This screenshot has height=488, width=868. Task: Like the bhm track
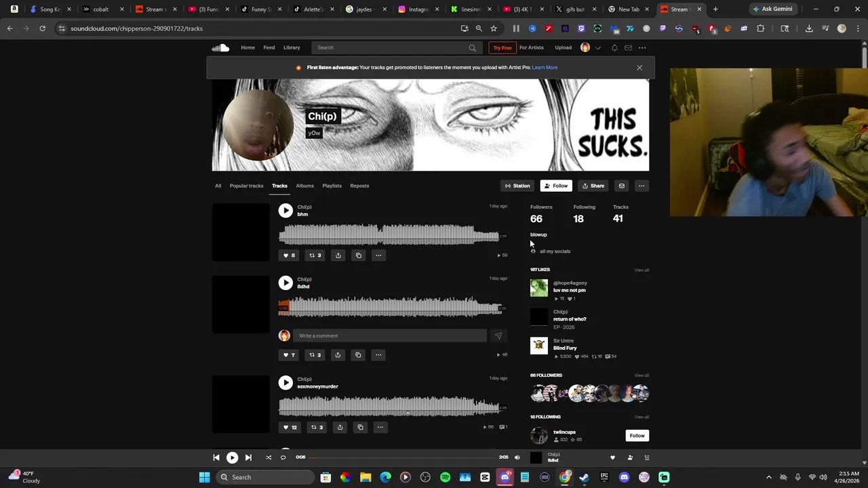290,256
